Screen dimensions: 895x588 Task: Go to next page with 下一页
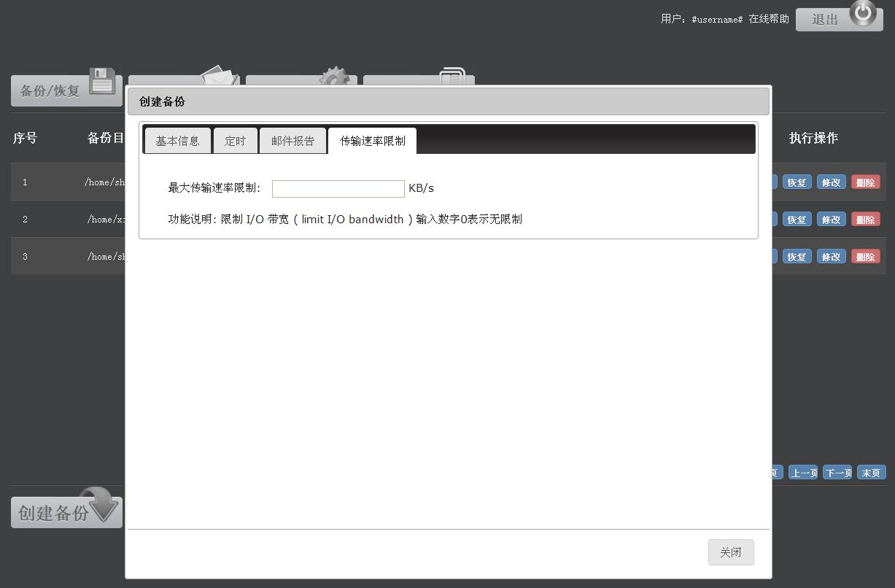[837, 473]
